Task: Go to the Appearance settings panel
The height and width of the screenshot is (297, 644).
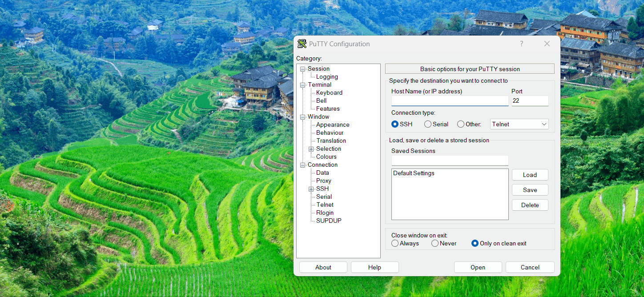Action: [333, 125]
